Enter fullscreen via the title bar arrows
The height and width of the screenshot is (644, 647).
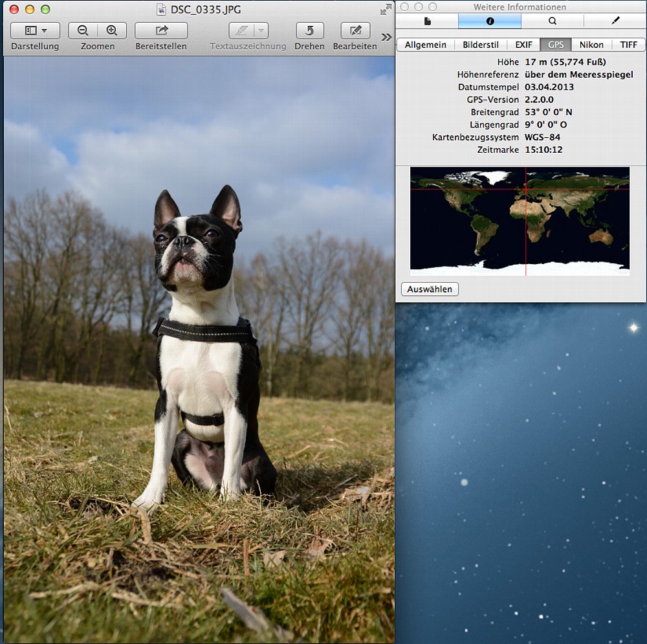pyautogui.click(x=386, y=9)
